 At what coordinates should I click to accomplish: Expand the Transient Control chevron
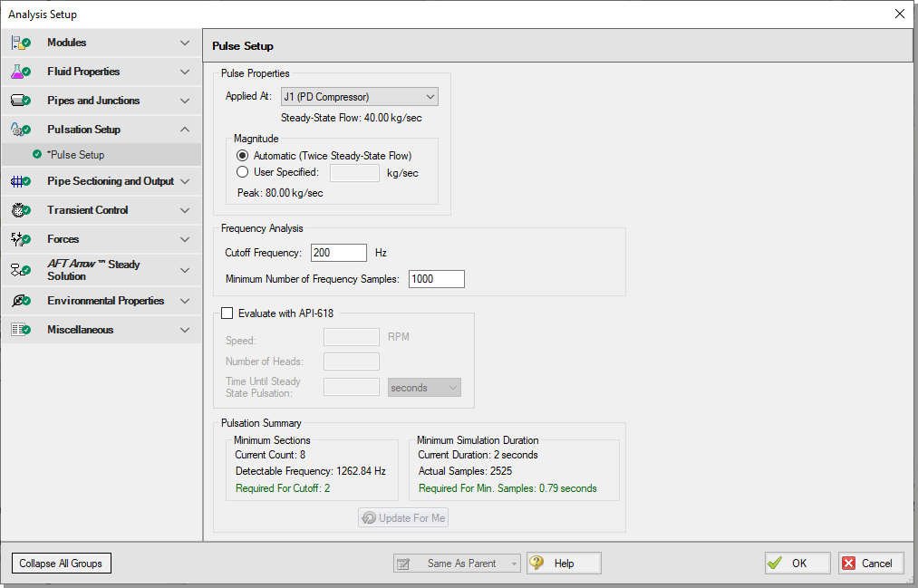coord(185,210)
